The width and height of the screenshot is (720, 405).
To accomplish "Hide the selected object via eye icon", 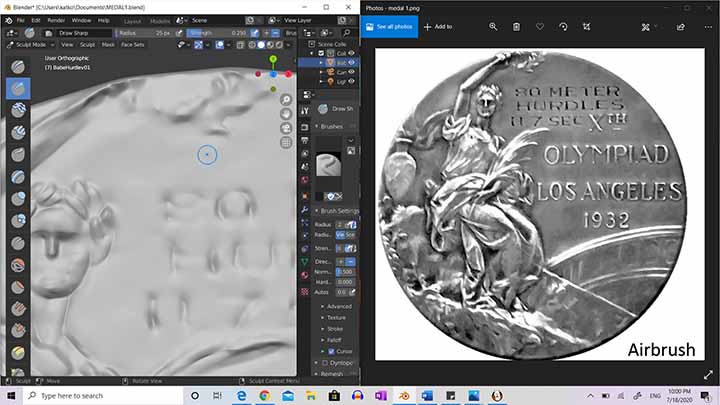I will [x=351, y=61].
